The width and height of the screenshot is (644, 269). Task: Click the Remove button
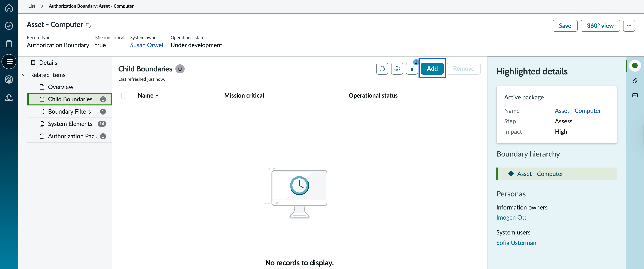[463, 69]
